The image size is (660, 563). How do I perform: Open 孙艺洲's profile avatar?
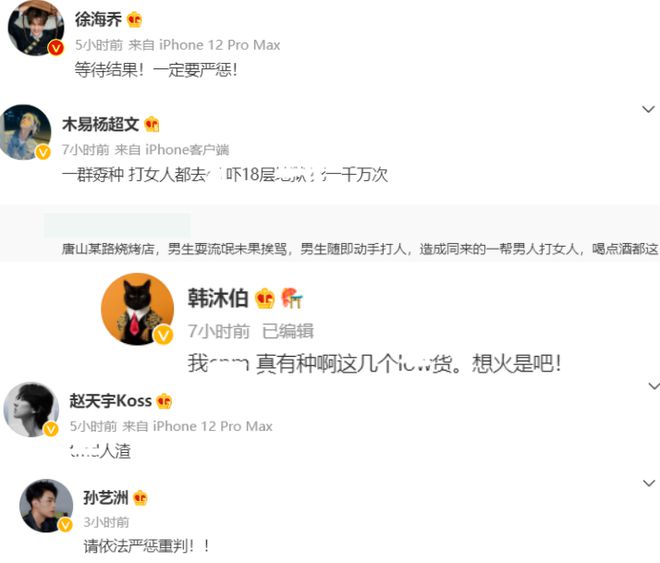click(x=46, y=506)
